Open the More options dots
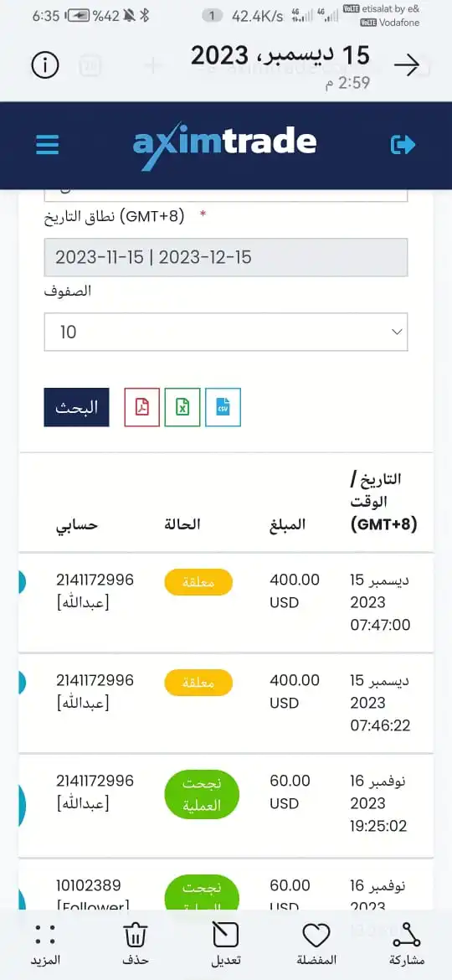The image size is (452, 980). click(x=45, y=944)
